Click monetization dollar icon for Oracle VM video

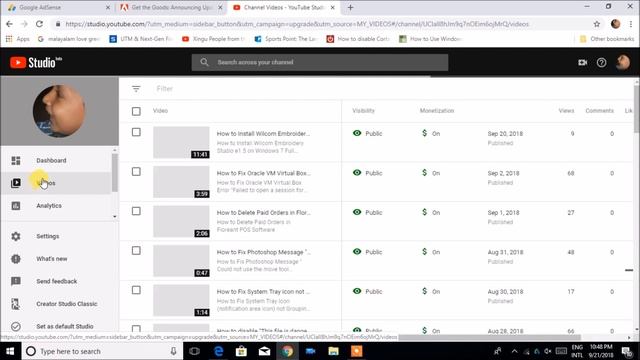pos(424,173)
